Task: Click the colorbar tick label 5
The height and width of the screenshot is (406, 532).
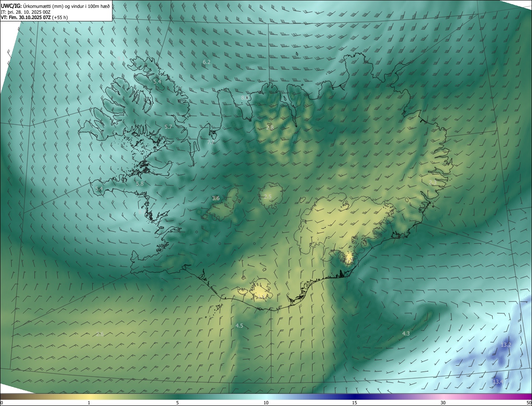Action: click(x=177, y=403)
